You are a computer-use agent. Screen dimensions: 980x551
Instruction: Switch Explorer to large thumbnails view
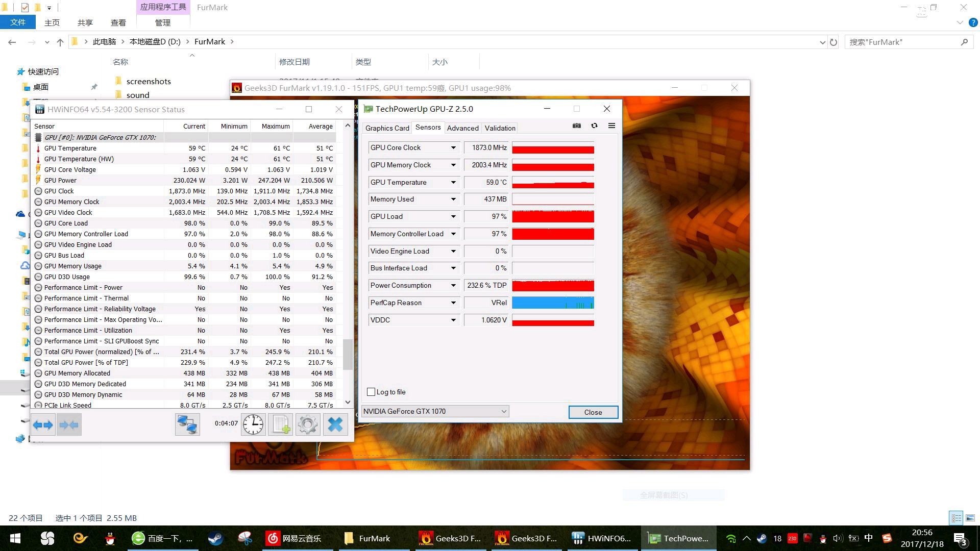970,518
